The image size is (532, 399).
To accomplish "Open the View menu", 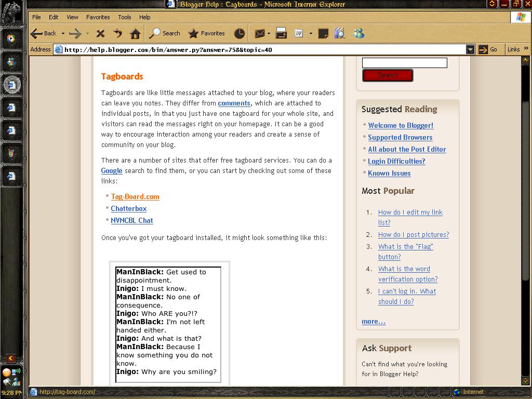I will (72, 17).
